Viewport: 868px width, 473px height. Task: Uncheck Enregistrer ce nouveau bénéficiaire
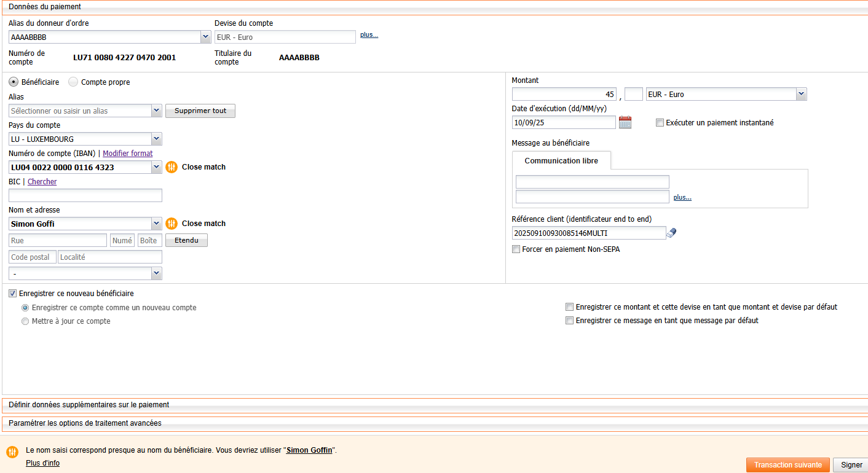tap(13, 294)
